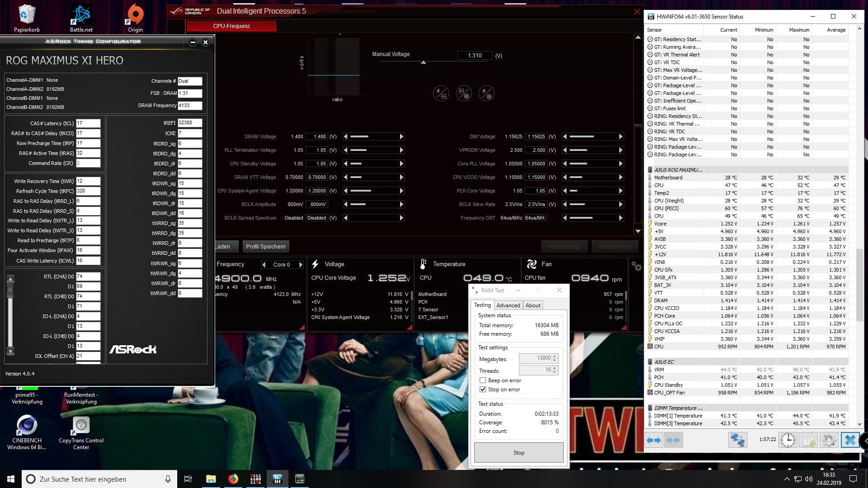Select CINEBENCH desktop shortcut
Viewport: 868px width, 488px height.
pyautogui.click(x=27, y=432)
